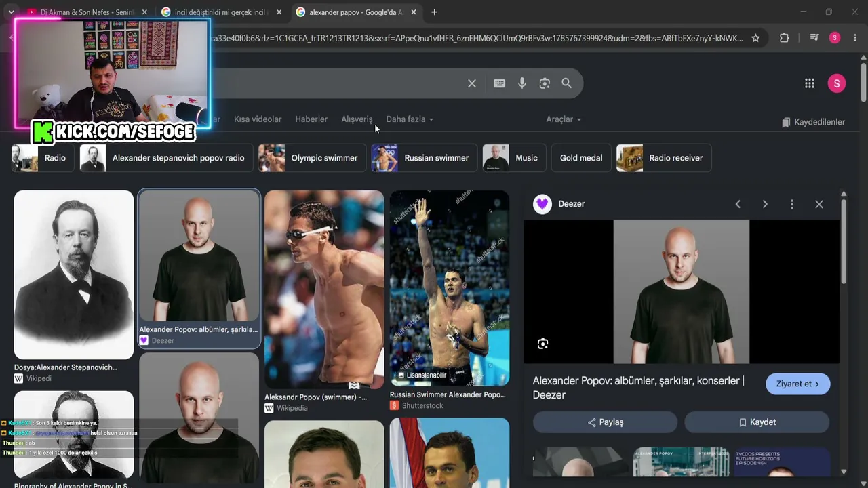Show previous image in the Deezer preview panel
This screenshot has height=488, width=868.
click(738, 204)
